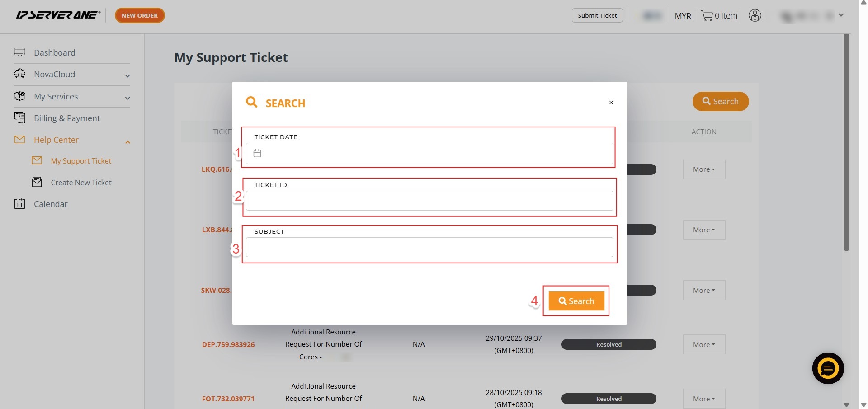Image resolution: width=868 pixels, height=409 pixels.
Task: Click the NovaCloud cloud icon
Action: coord(19,74)
